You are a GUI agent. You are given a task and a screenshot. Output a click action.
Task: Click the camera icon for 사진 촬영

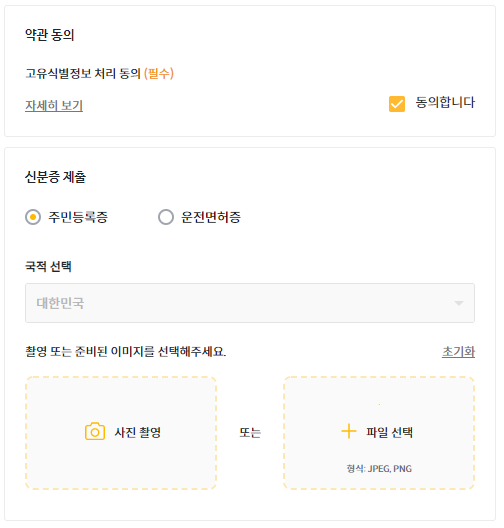click(95, 431)
